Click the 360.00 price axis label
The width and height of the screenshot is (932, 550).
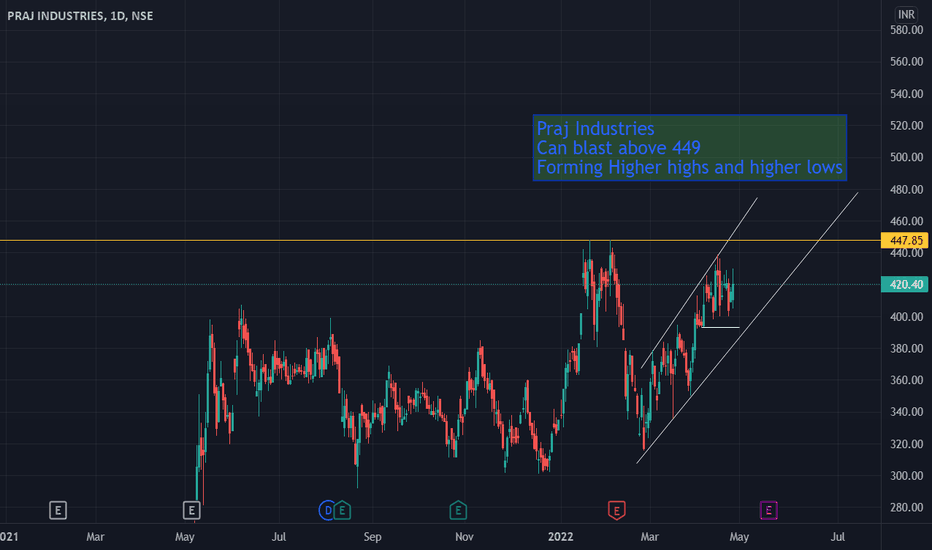pos(906,380)
